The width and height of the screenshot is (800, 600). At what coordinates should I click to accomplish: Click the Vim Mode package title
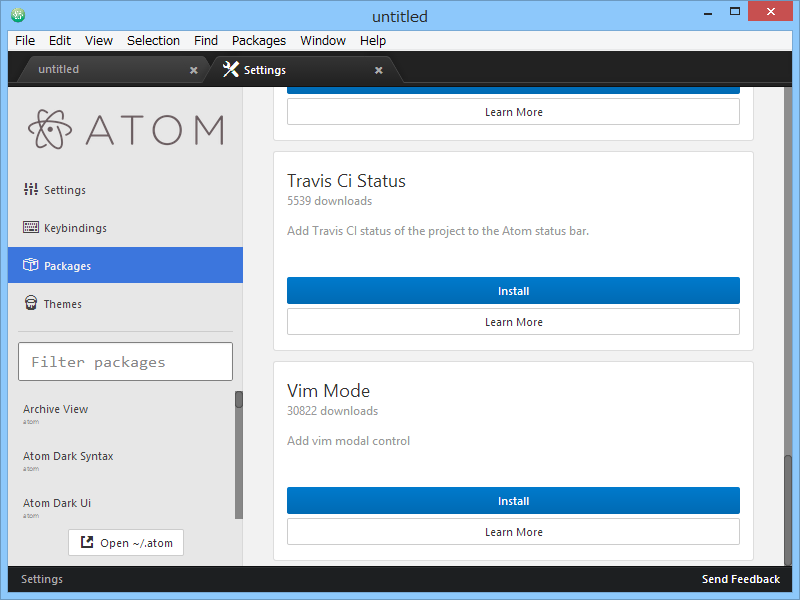329,391
